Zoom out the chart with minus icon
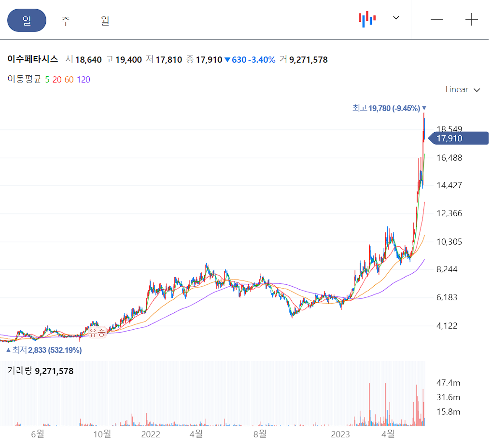Screen dimensions: 492x448 (437, 19)
